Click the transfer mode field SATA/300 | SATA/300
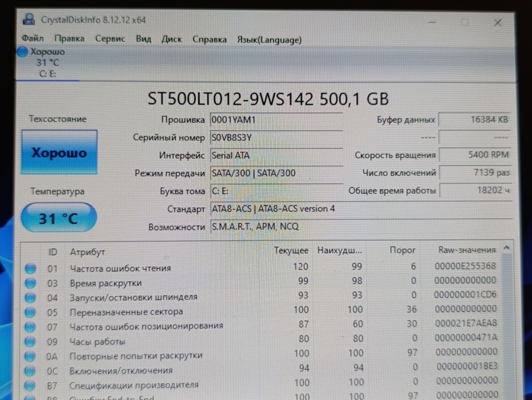Image resolution: width=532 pixels, height=400 pixels. [277, 173]
